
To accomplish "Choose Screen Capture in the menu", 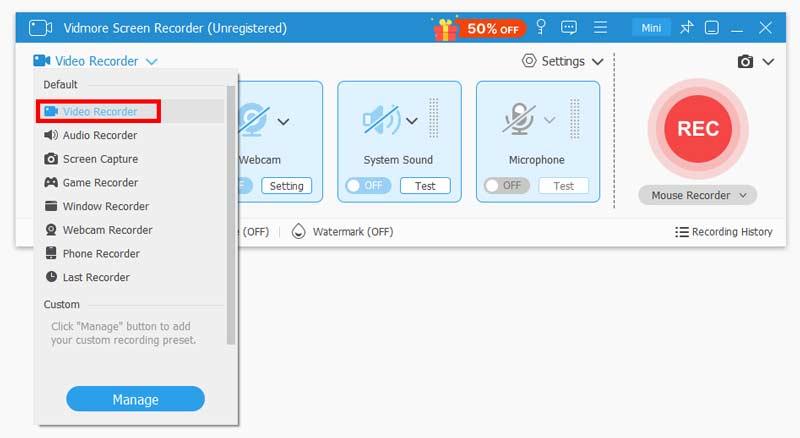I will (x=100, y=159).
